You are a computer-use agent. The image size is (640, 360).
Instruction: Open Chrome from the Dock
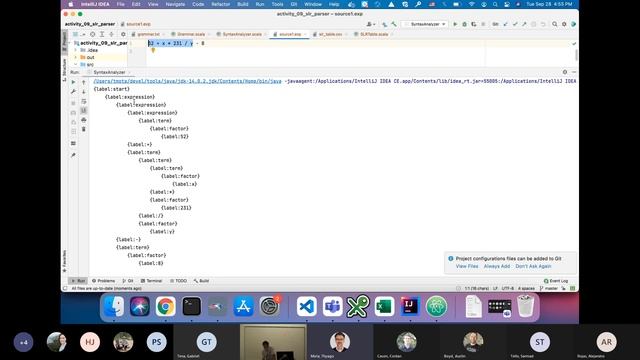coord(165,306)
